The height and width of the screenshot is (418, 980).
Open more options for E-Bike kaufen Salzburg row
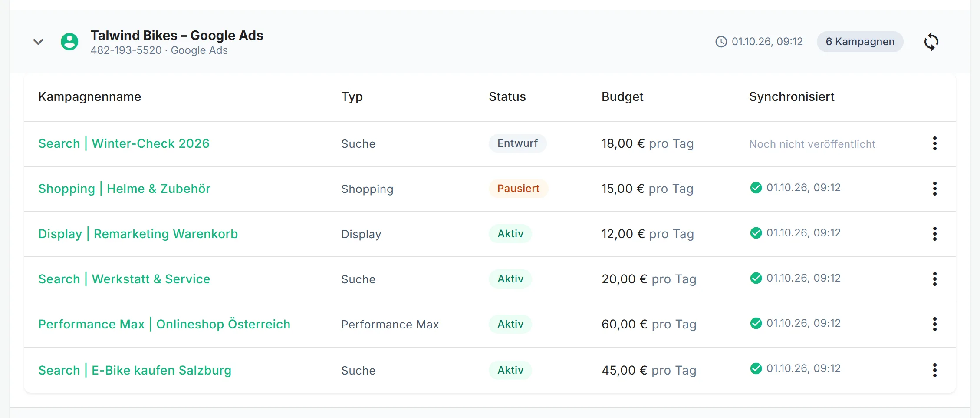click(934, 370)
